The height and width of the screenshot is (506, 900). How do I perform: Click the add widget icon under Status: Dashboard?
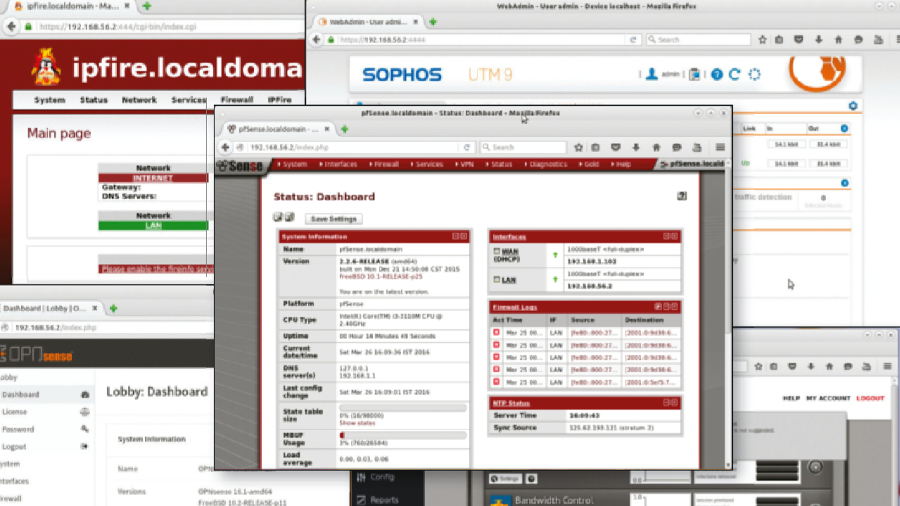pyautogui.click(x=278, y=217)
